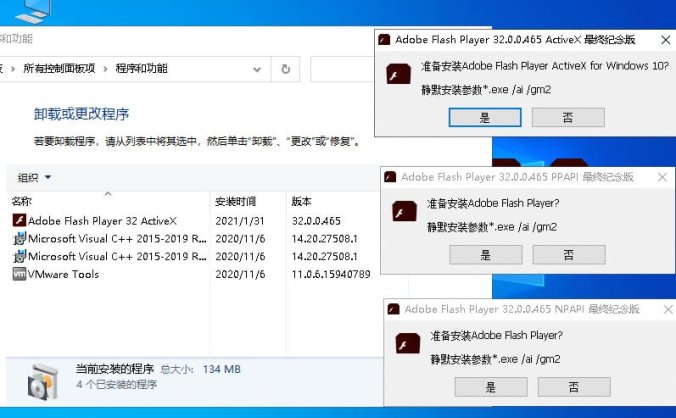Close the ActiveX installer dialog
Screen dimensions: 676x418
pos(666,40)
